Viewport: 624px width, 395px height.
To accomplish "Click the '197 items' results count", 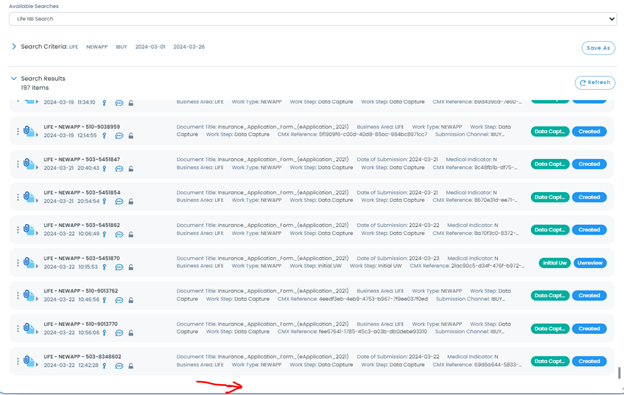I will [35, 88].
